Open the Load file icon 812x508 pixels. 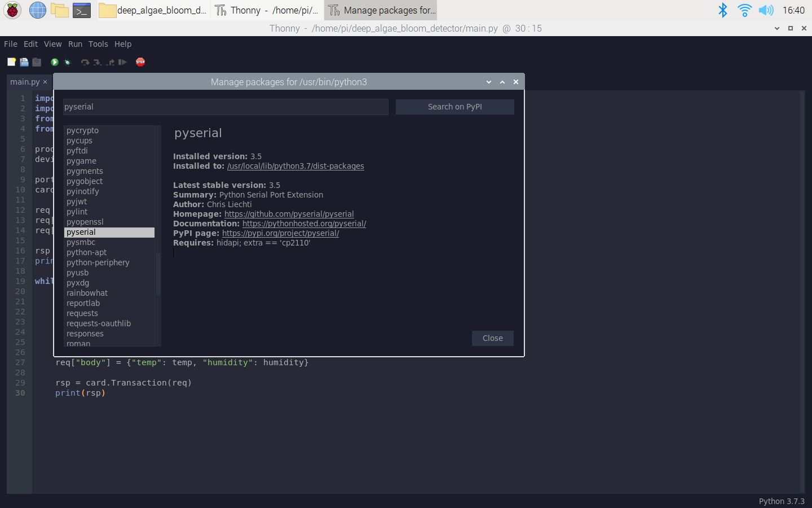click(24, 62)
